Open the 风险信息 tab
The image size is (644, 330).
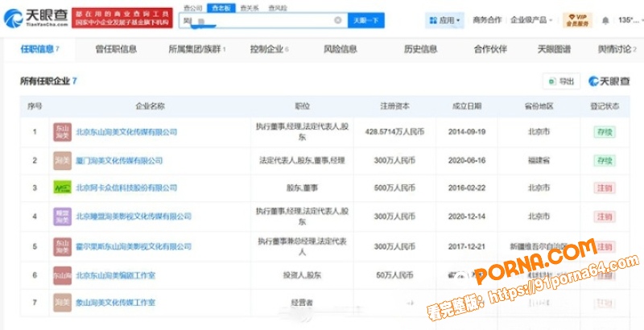[341, 49]
